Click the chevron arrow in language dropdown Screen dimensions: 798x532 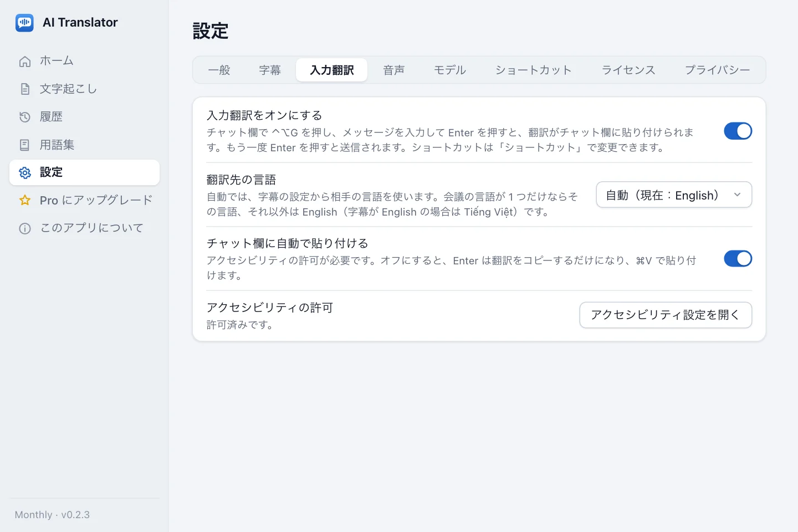click(x=737, y=195)
